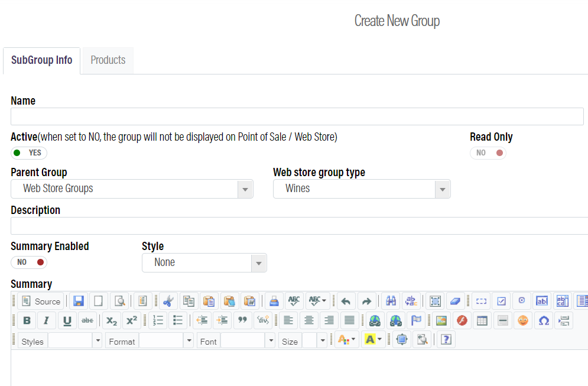Open the Spell Check As You Type menu
588x386 pixels.
[x=317, y=301]
